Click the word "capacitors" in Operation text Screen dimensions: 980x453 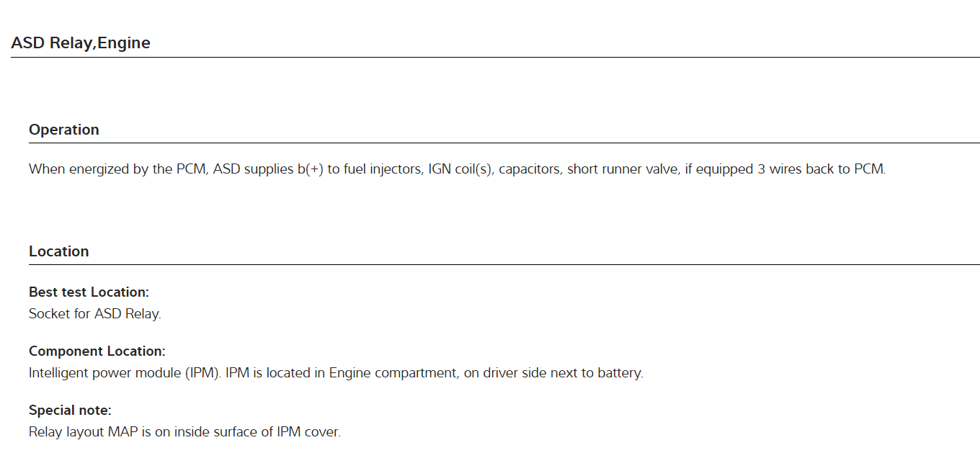[x=529, y=170]
